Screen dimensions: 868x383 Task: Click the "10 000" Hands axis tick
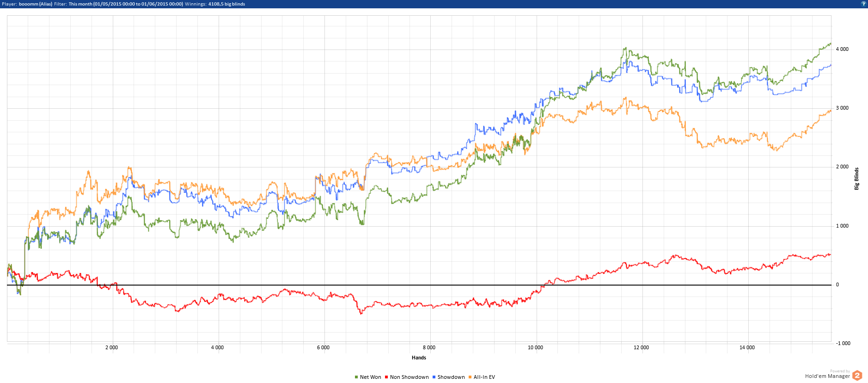pyautogui.click(x=535, y=347)
